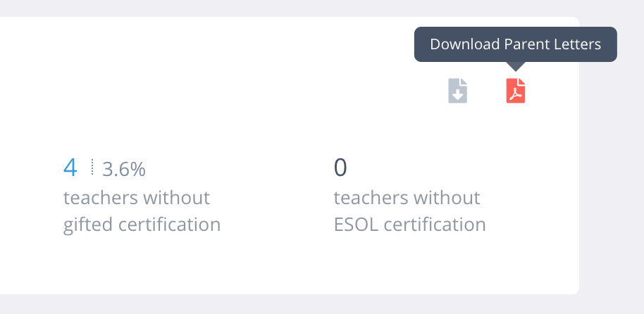The image size is (644, 314).
Task: Click the red PDF parent letters icon
Action: (x=516, y=91)
